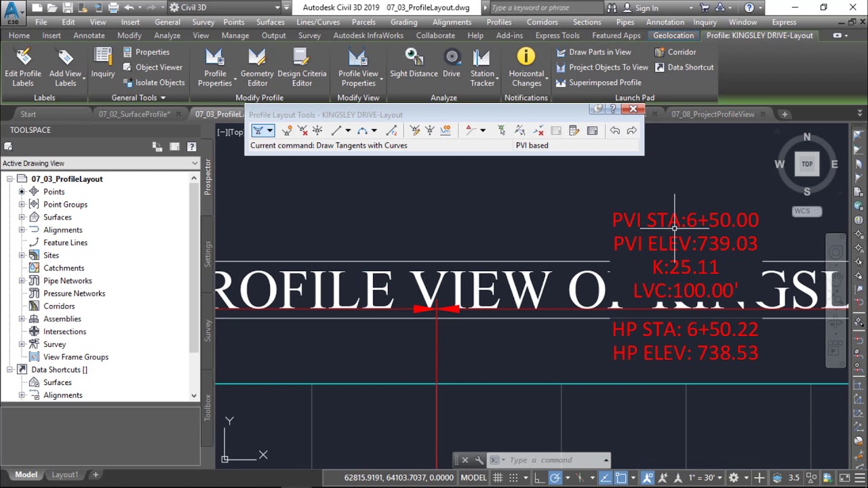Expand the Surfaces node under 07_03_ProfileLayout

[x=22, y=218]
